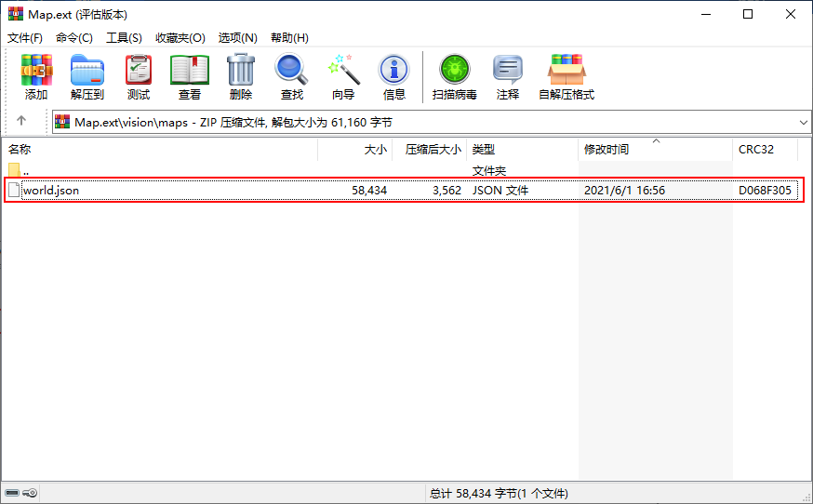Open the Help (帮助) menu

point(289,38)
